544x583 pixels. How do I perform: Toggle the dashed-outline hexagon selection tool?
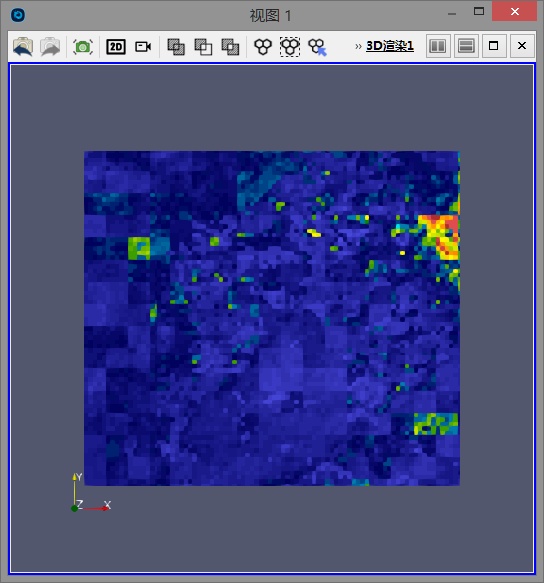(290, 47)
